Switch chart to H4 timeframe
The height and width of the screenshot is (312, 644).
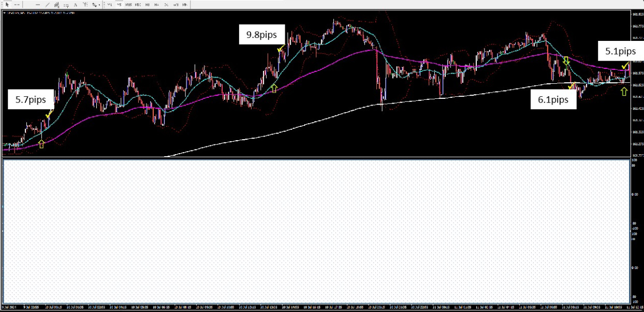coord(157,5)
